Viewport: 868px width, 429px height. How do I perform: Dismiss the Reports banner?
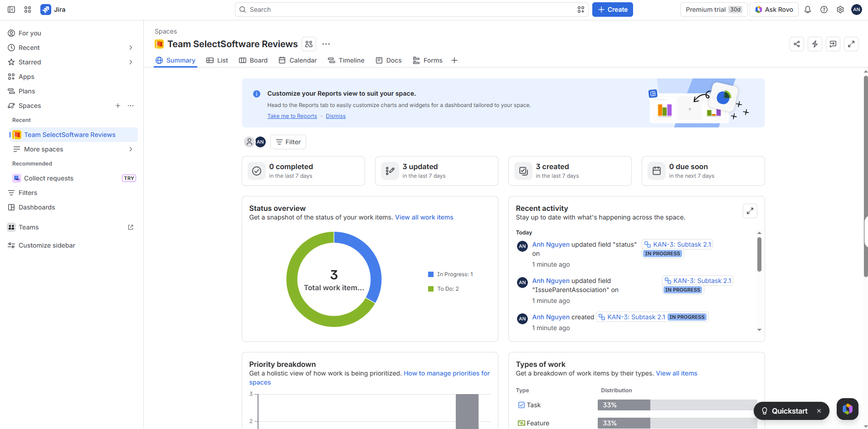pos(336,116)
